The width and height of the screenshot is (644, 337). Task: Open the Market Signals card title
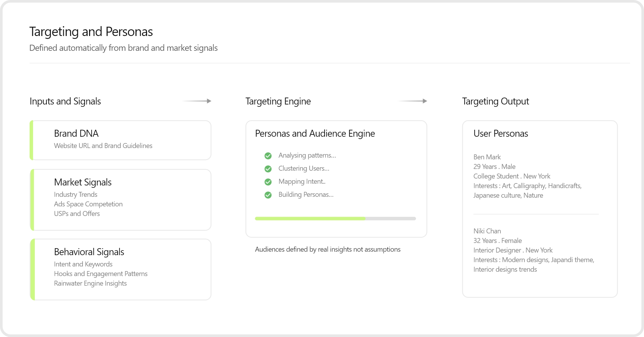[x=83, y=182]
